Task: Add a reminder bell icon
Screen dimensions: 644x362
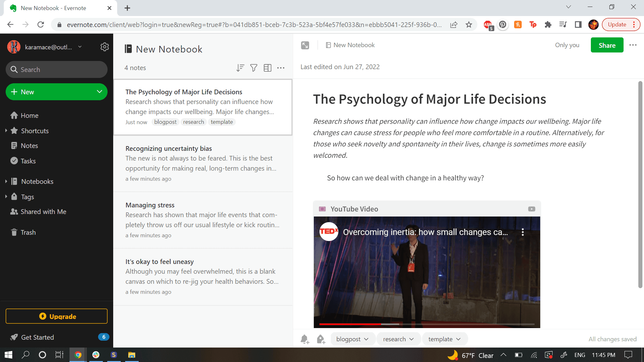Action: tap(305, 339)
